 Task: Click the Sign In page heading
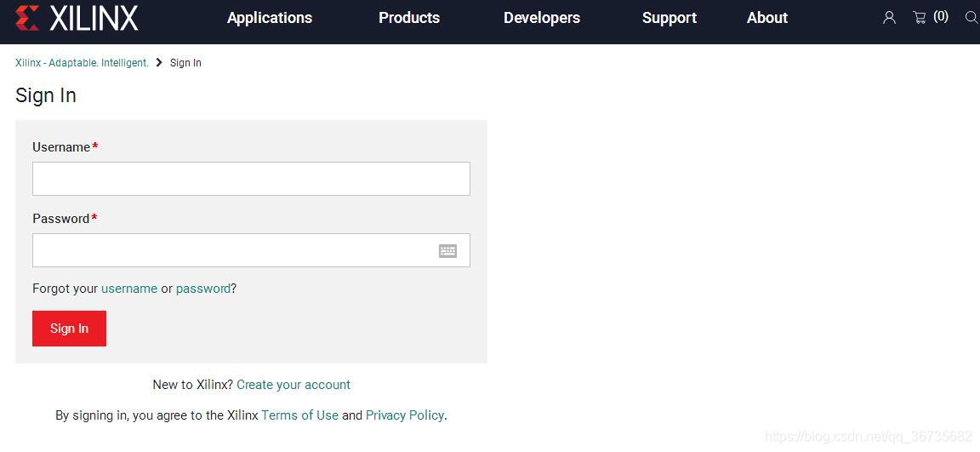(46, 95)
